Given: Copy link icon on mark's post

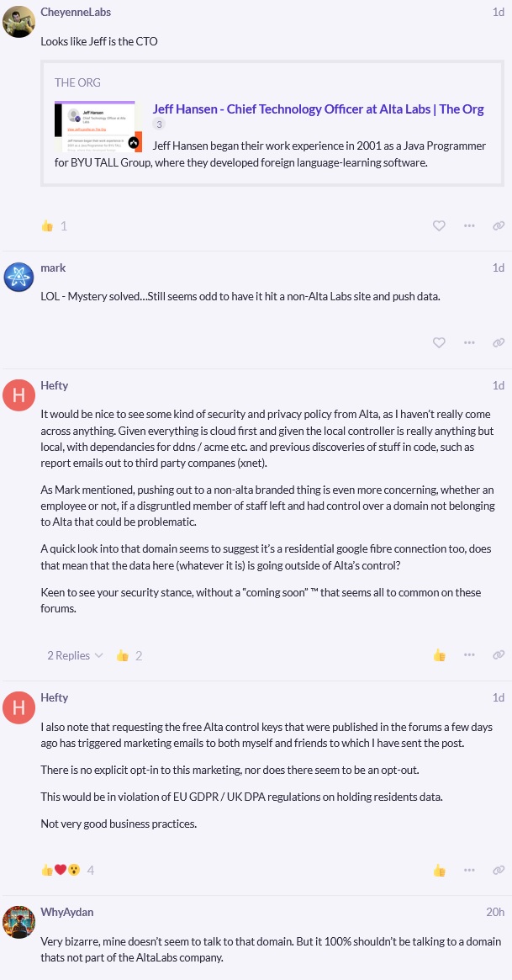Looking at the screenshot, I should [x=499, y=342].
